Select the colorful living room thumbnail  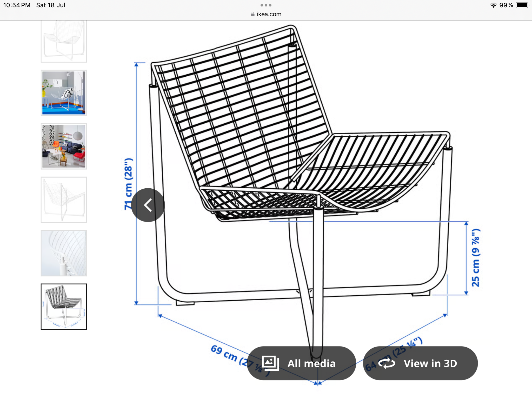click(x=64, y=146)
